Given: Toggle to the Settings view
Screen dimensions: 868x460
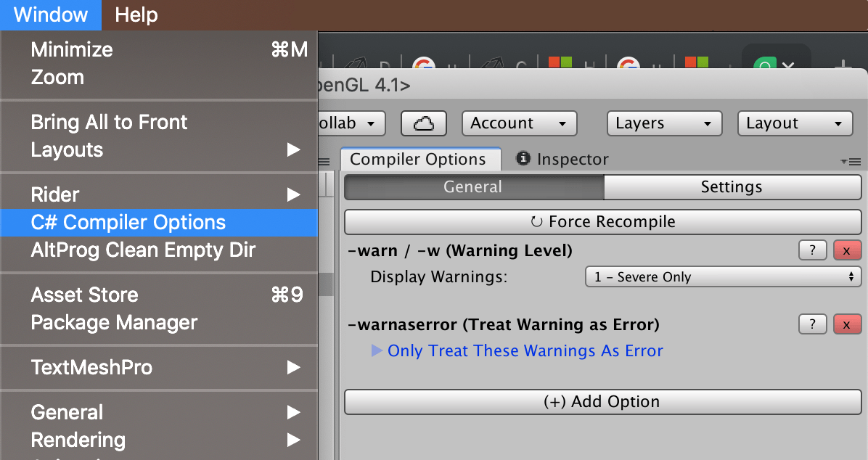Looking at the screenshot, I should tap(731, 187).
